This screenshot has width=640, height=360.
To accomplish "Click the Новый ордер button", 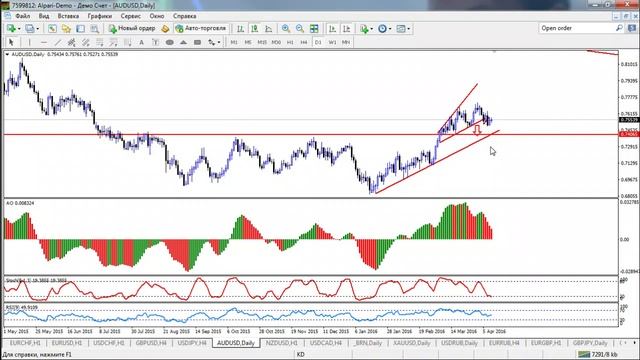I will tap(132, 29).
